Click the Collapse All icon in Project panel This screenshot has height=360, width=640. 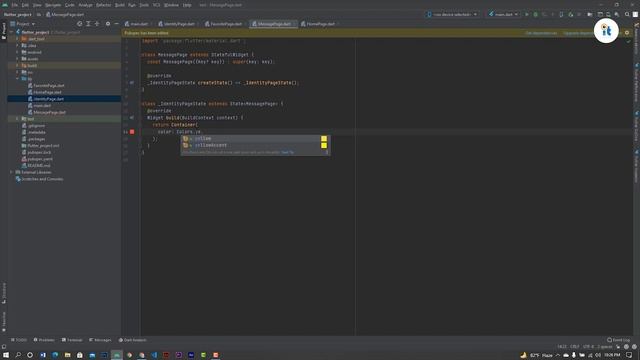tap(97, 24)
